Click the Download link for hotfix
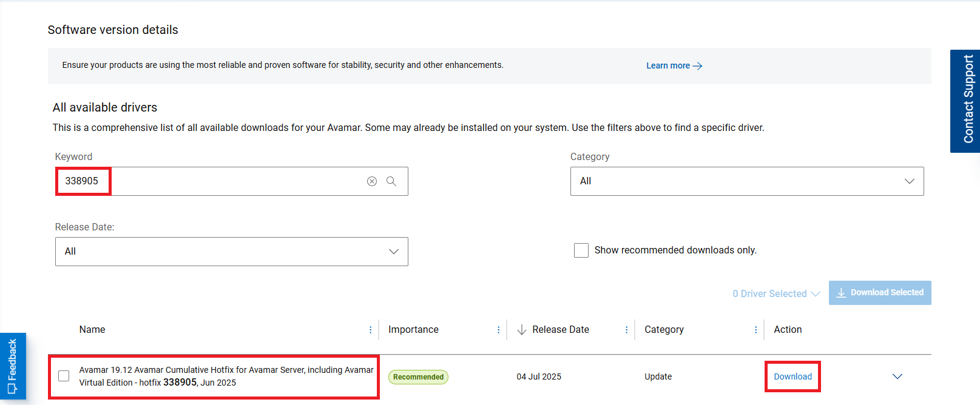Image resolution: width=980 pixels, height=405 pixels. tap(792, 377)
